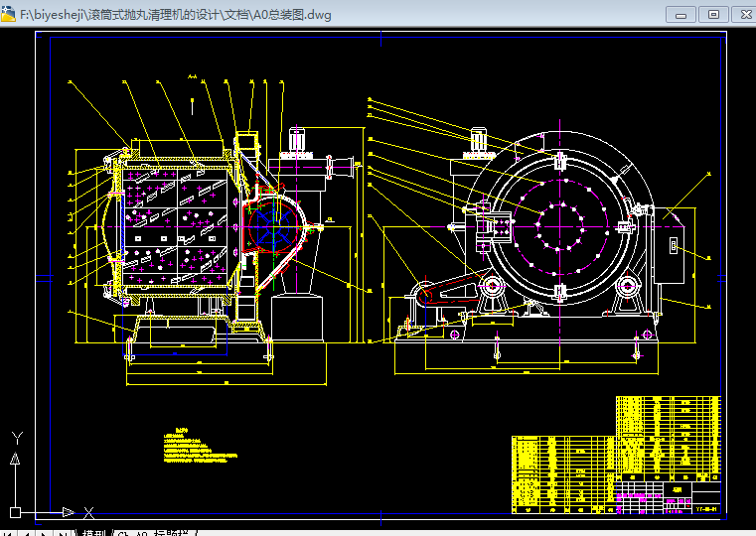Select the blue impeller wheel in section view
The height and width of the screenshot is (536, 756).
tap(273, 226)
